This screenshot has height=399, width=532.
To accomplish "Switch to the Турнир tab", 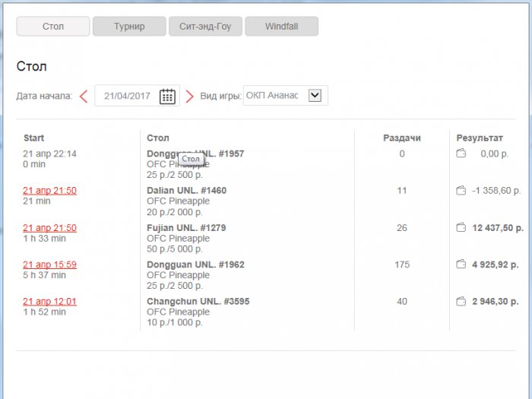I will 129,26.
